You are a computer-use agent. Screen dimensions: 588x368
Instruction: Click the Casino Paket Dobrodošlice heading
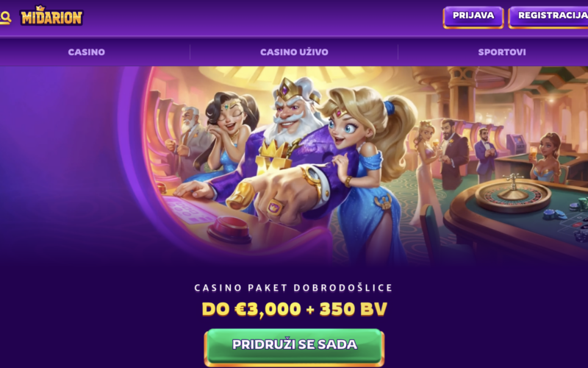(x=293, y=288)
